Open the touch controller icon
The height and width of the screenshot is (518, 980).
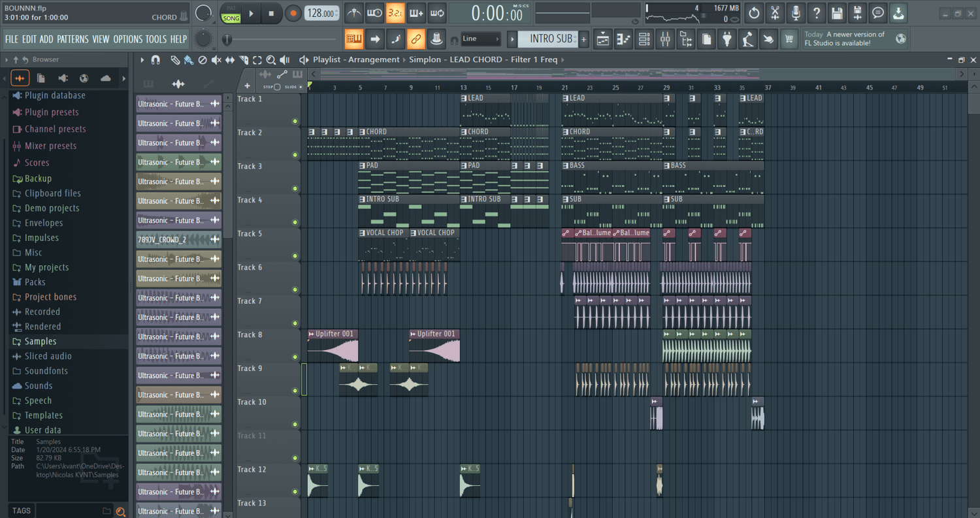click(x=769, y=40)
